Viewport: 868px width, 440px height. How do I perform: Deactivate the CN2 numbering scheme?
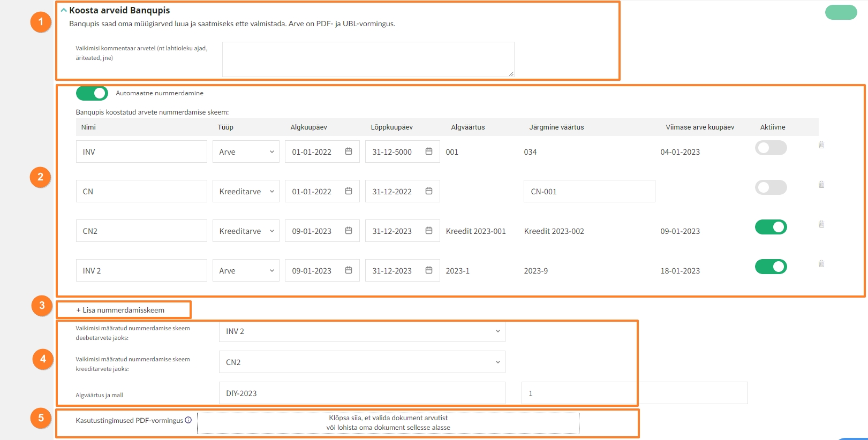pyautogui.click(x=771, y=227)
